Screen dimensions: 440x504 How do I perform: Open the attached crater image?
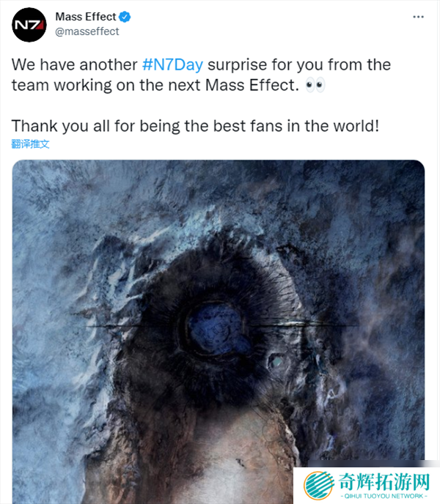click(219, 293)
